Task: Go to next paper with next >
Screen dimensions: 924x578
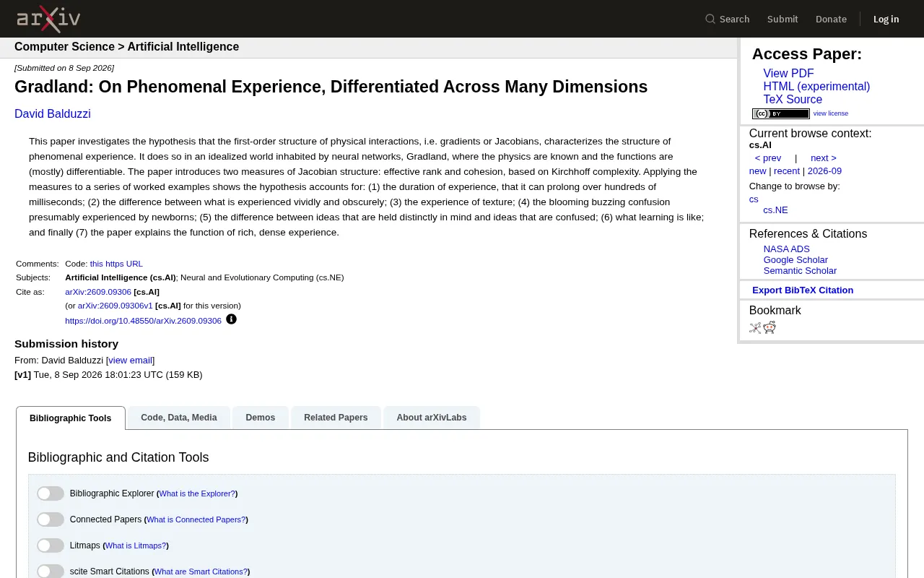Action: (824, 158)
